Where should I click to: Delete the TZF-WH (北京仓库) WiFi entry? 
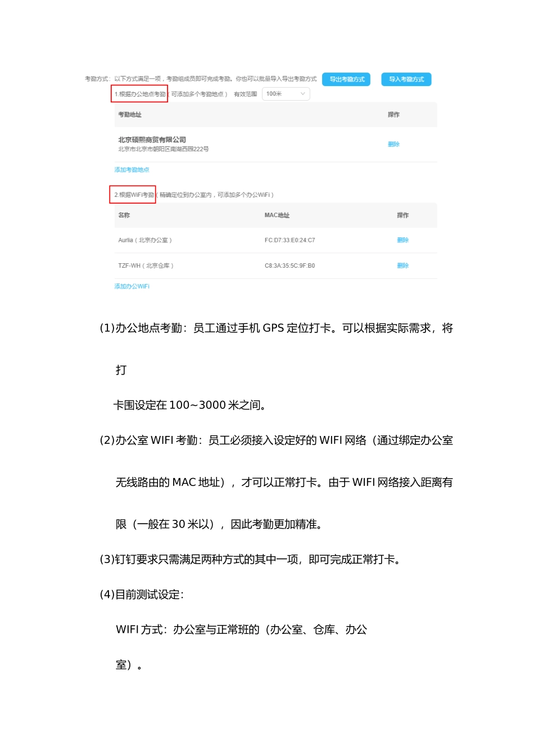tap(402, 265)
